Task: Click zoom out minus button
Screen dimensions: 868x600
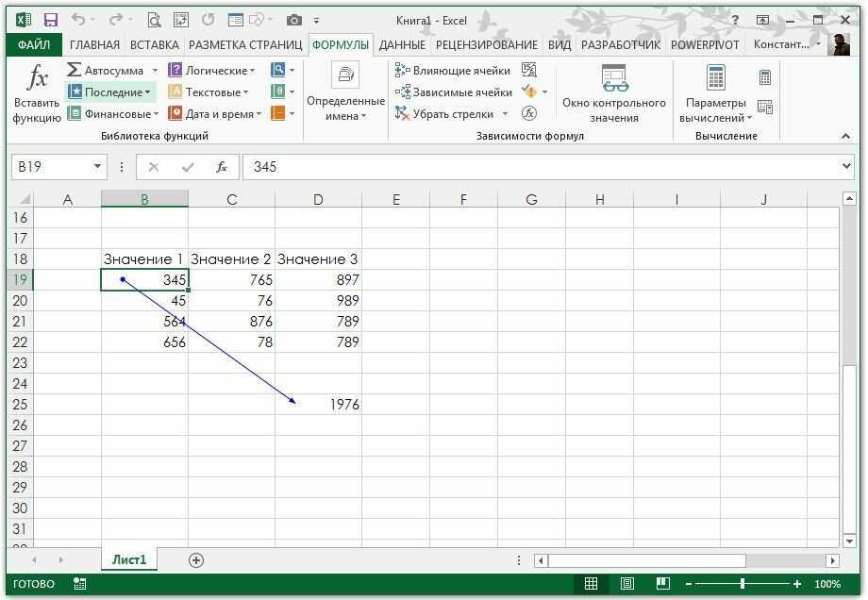Action: point(689,583)
